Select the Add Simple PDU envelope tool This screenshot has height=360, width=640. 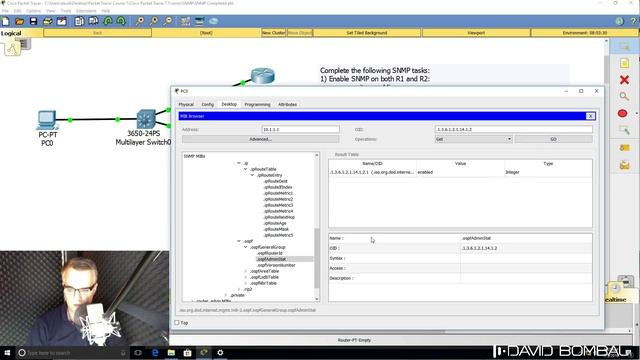pos(624,148)
